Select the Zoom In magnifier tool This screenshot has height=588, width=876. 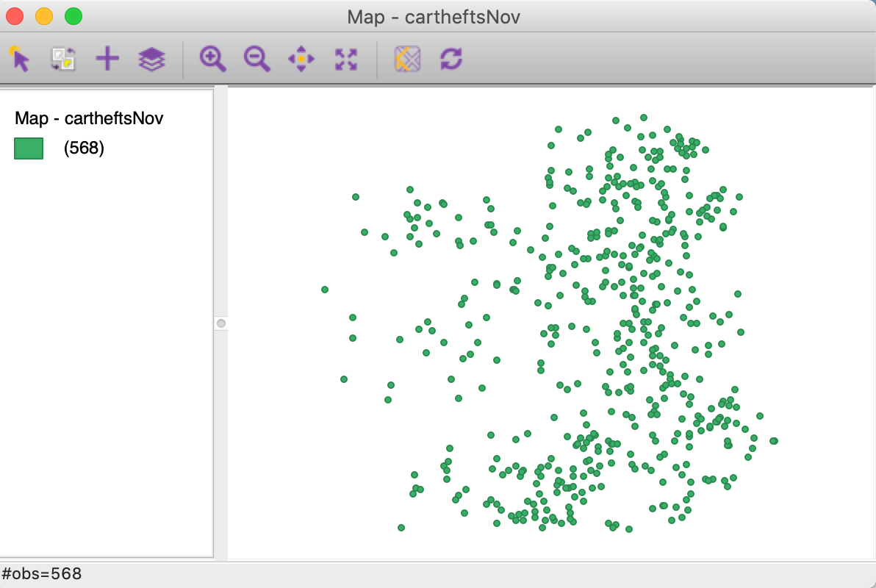[213, 60]
